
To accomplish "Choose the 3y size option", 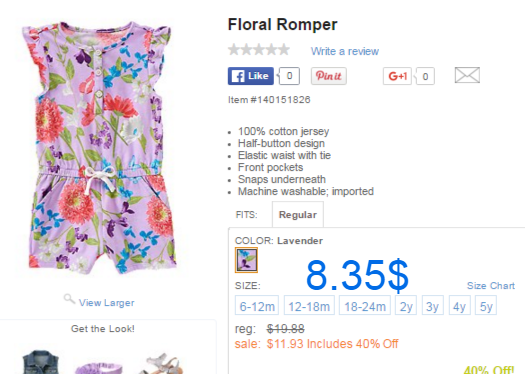I will [433, 305].
